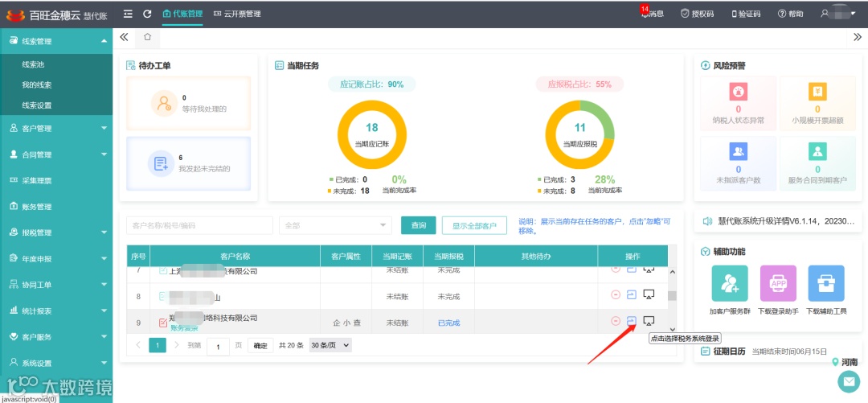868x403 pixels.
Task: Open 服务合同到期客户 risk tile
Action: click(817, 163)
